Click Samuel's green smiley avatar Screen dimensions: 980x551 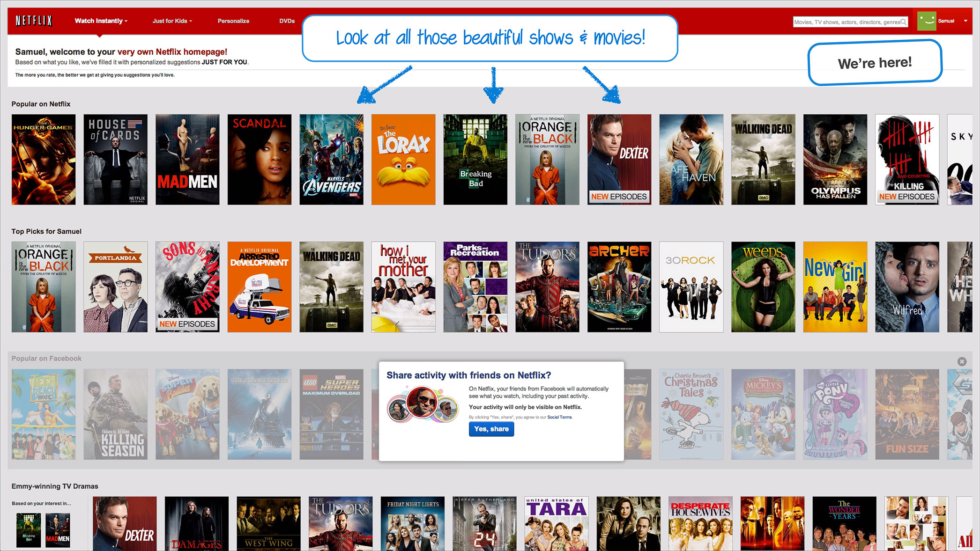pos(926,21)
